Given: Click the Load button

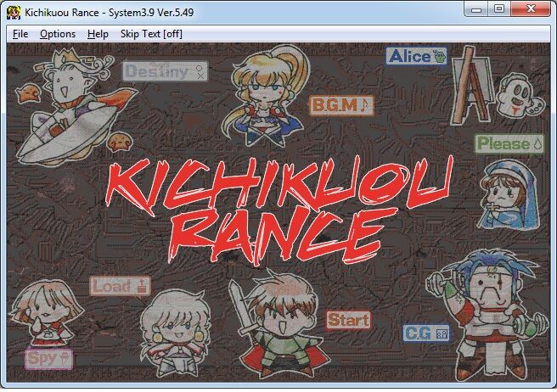Looking at the screenshot, I should (120, 286).
